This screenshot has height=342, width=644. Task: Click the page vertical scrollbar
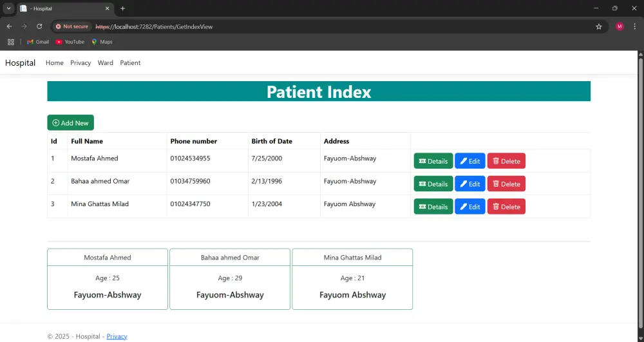(x=640, y=193)
